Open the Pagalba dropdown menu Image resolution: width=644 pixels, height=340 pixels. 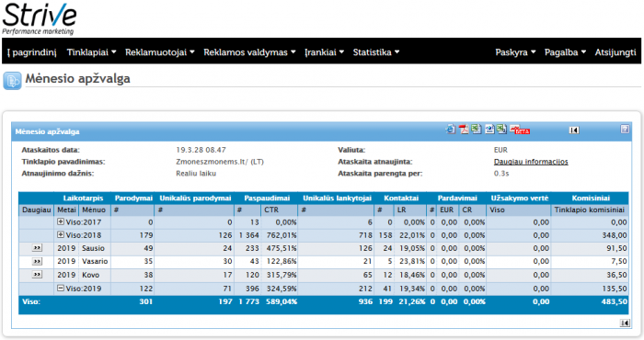coord(565,52)
